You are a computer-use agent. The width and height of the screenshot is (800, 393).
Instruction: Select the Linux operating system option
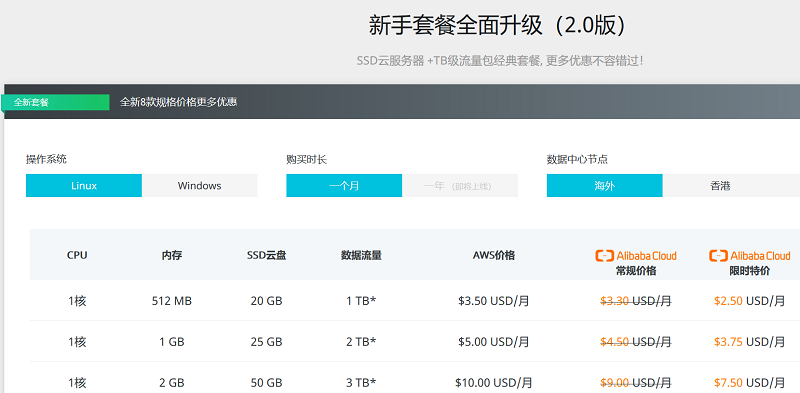pos(84,186)
